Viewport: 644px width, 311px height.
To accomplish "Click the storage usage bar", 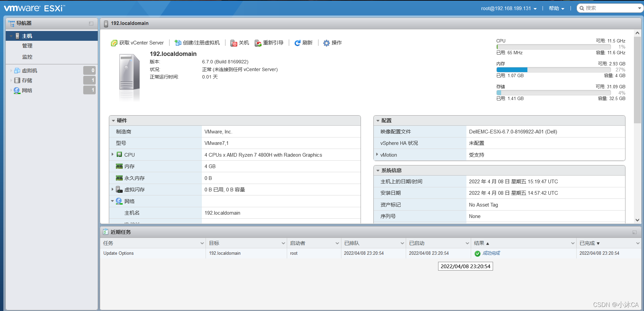I will pyautogui.click(x=554, y=93).
